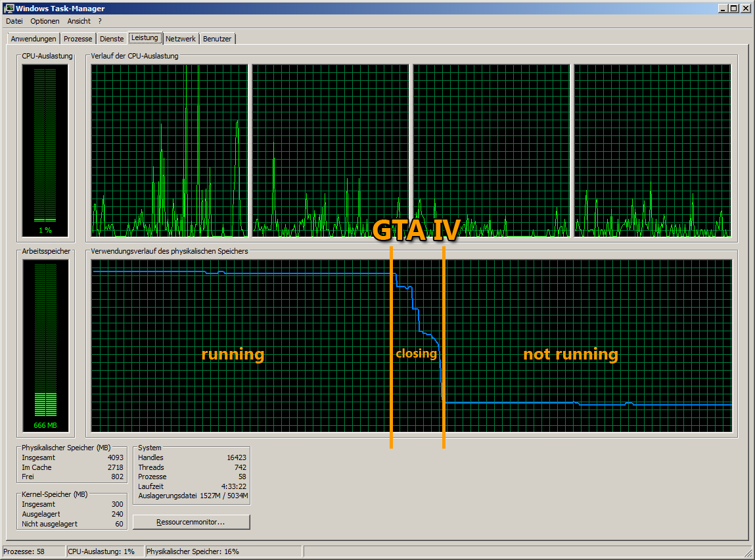Click the Im Cache value 2718

pyautogui.click(x=116, y=467)
